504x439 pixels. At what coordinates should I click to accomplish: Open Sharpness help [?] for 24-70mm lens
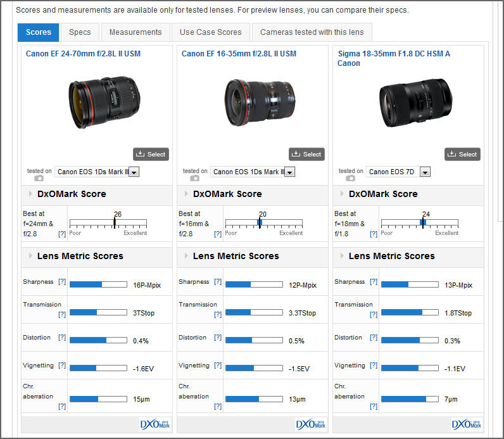tap(62, 281)
